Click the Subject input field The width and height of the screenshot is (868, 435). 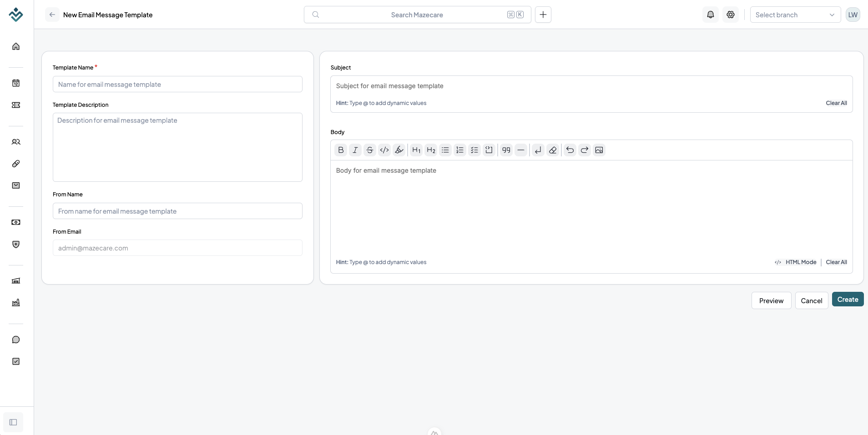pyautogui.click(x=591, y=86)
